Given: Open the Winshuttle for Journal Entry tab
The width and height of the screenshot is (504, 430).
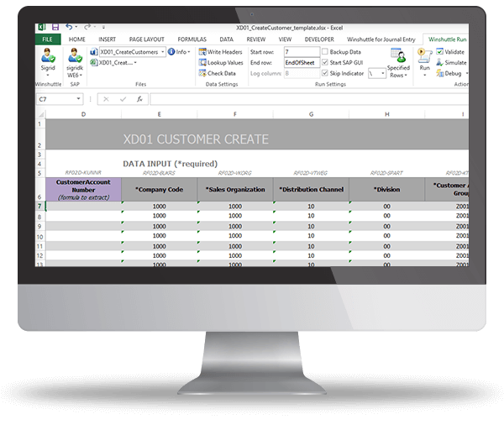Looking at the screenshot, I should 381,39.
